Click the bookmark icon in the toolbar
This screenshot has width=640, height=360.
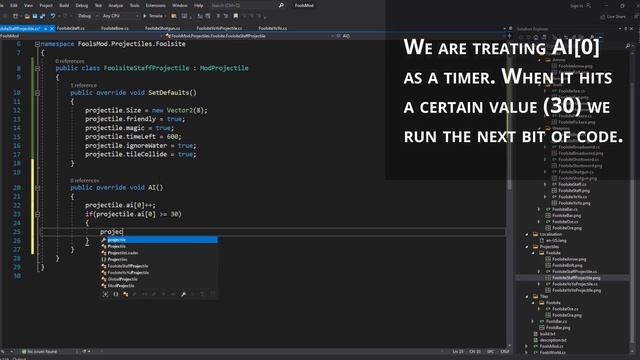point(236,16)
